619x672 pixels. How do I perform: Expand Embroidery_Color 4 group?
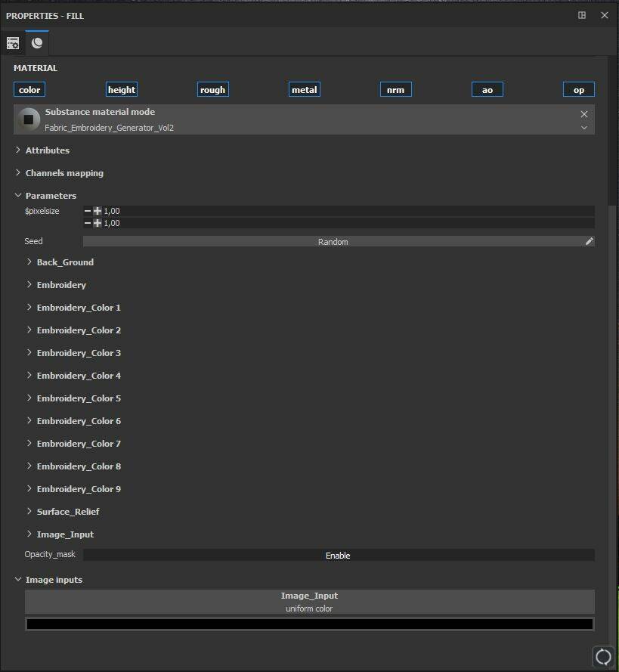pyautogui.click(x=29, y=376)
